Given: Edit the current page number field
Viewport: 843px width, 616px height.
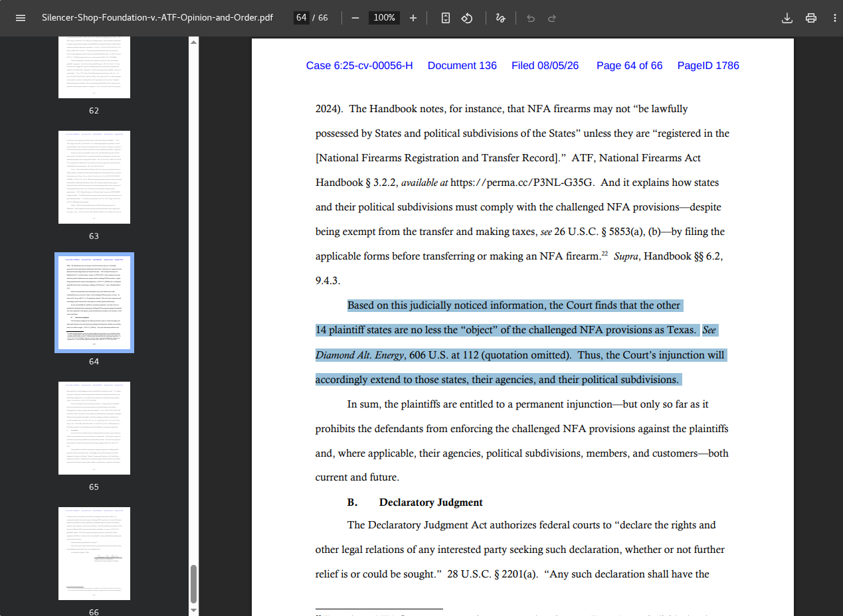Looking at the screenshot, I should coord(302,18).
